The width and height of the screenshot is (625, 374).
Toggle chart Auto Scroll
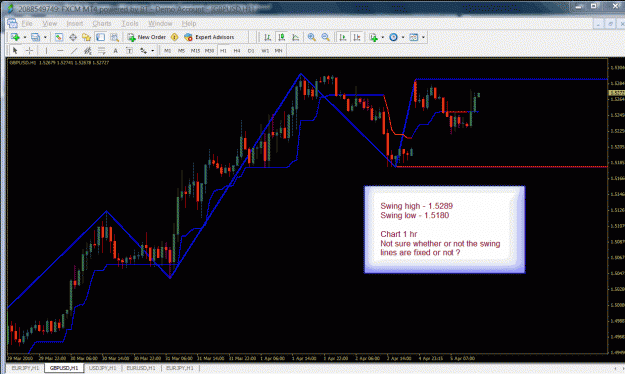(x=342, y=37)
